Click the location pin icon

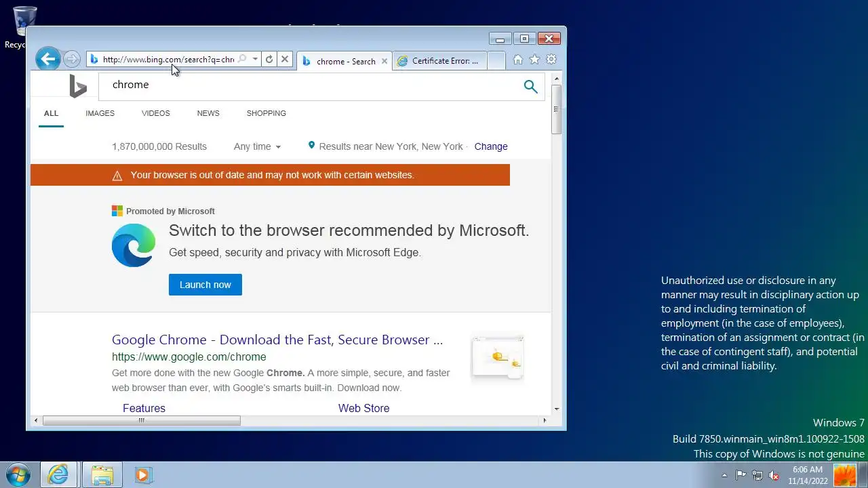pyautogui.click(x=311, y=146)
